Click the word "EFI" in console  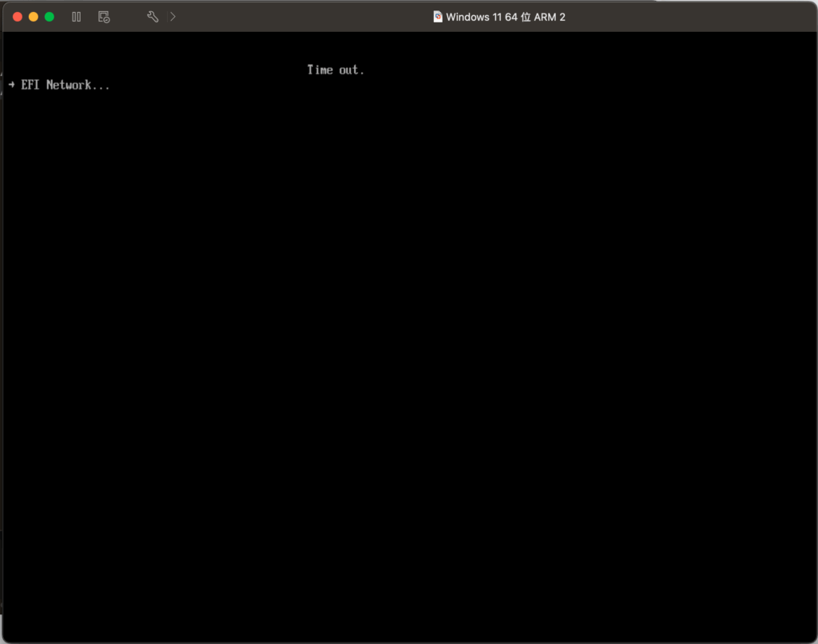[31, 85]
